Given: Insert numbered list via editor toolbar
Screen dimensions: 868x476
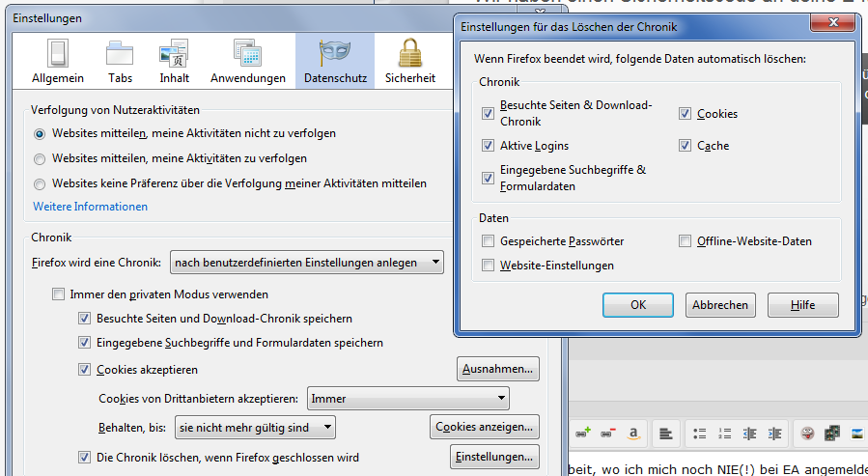Looking at the screenshot, I should click(x=725, y=434).
